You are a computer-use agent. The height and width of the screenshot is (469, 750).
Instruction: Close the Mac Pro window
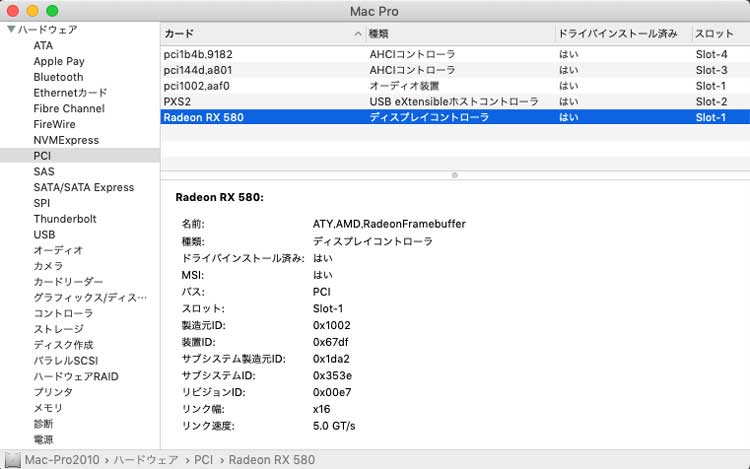pyautogui.click(x=13, y=11)
